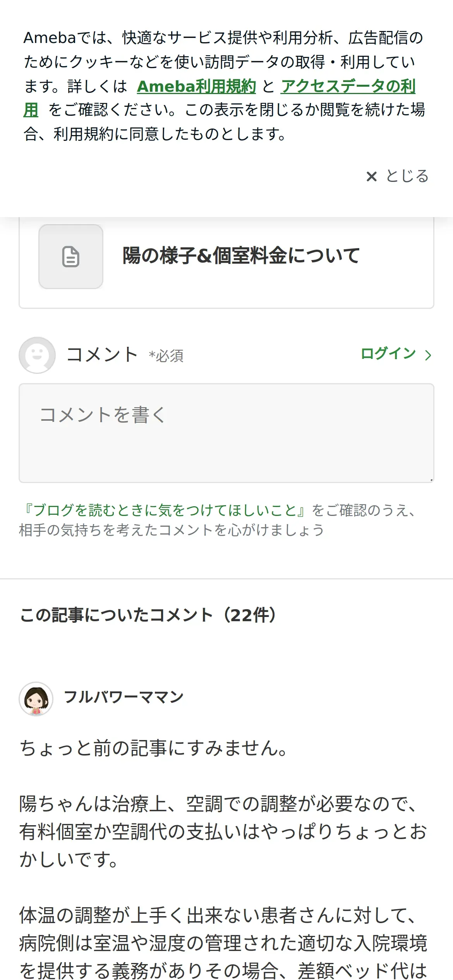Click the paragraph starting 陽ちゃんは治療上
Screen dimensions: 453x980
[223, 831]
